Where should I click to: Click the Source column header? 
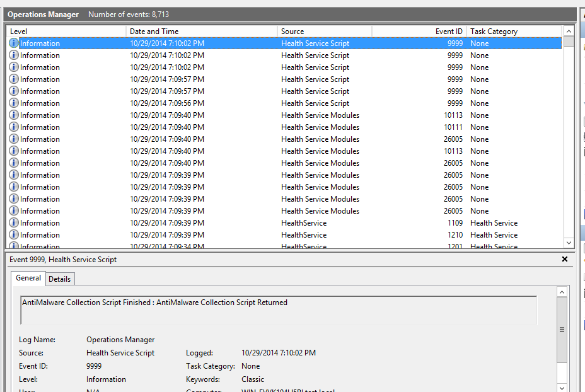[325, 32]
